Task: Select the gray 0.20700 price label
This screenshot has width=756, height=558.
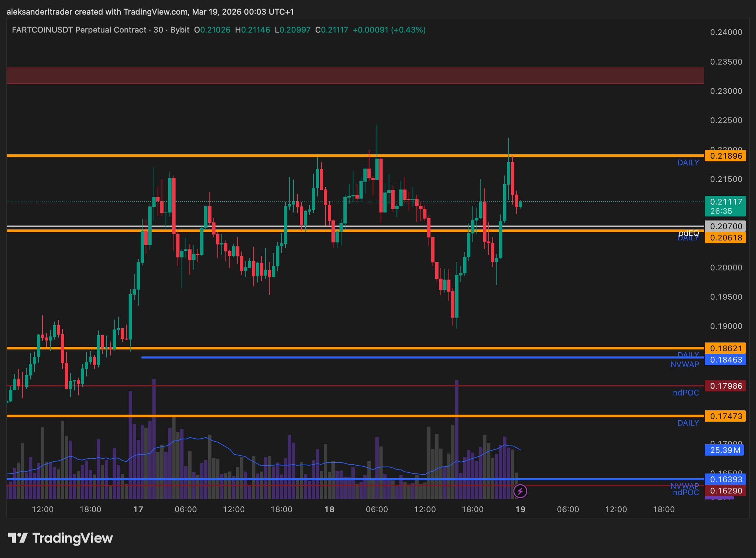Action: pos(725,226)
